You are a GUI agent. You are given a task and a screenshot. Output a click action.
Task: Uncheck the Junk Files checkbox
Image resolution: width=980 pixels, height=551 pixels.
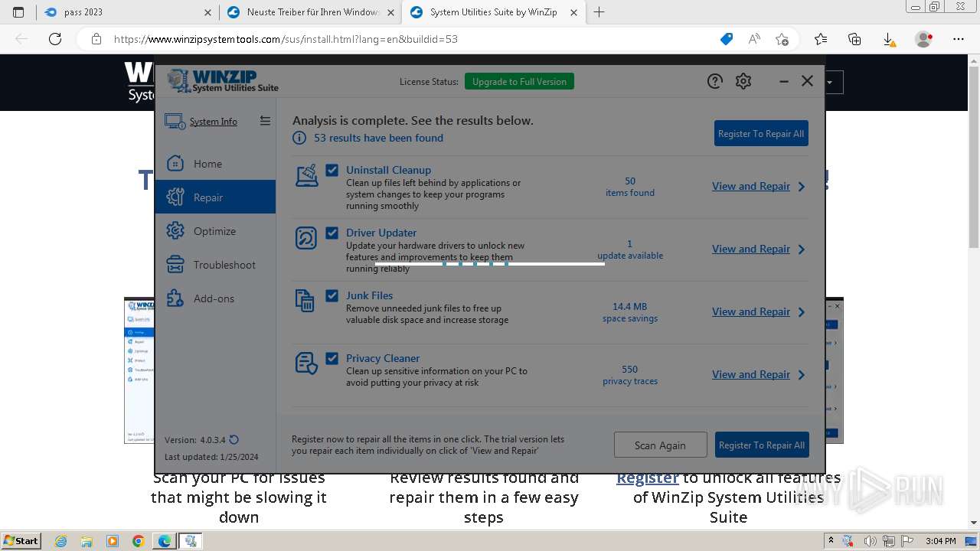click(332, 295)
